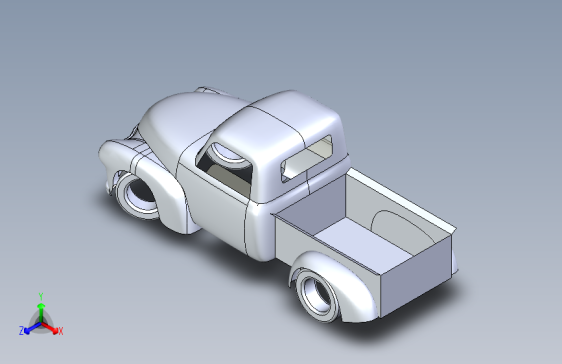The height and width of the screenshot is (364, 562).
Task: Click the green Y axis of the orientation triad
Action: pyautogui.click(x=41, y=311)
